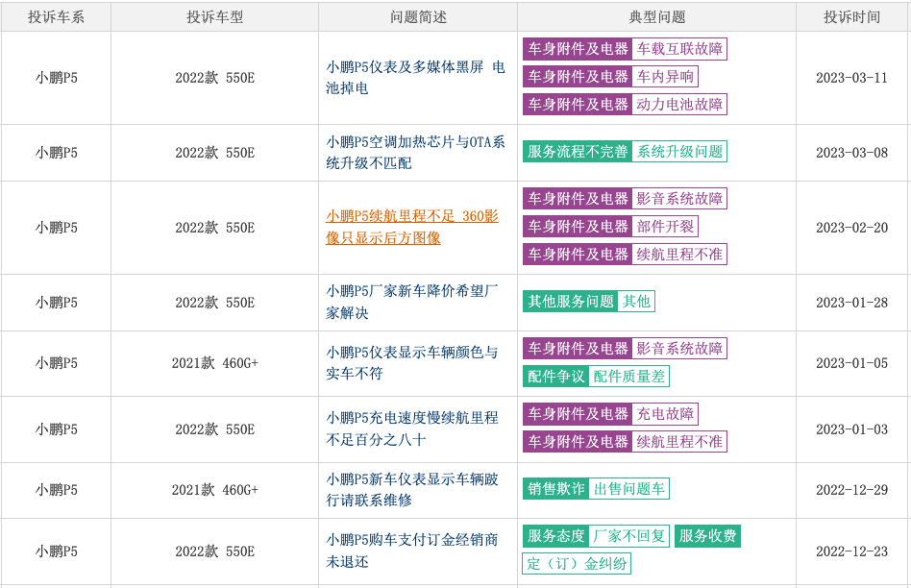Click '小鹏P5' series cell in 2023-01-28 row
This screenshot has width=911, height=588.
tap(56, 303)
